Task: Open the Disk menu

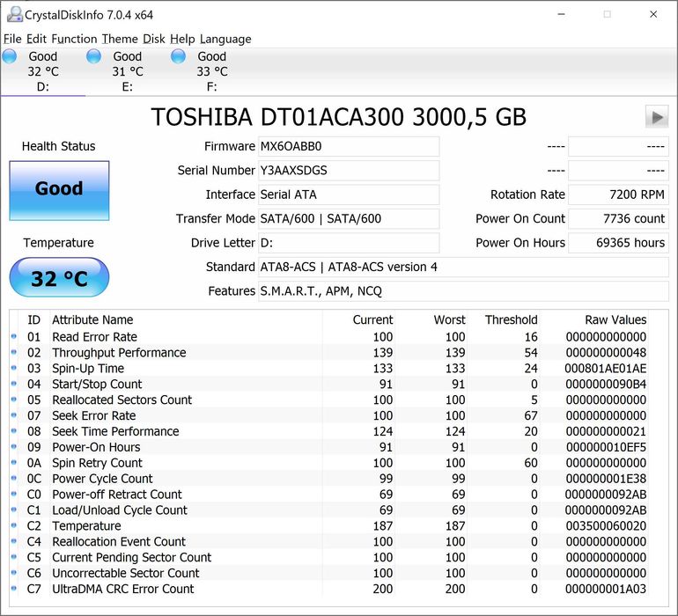Action: (x=154, y=39)
